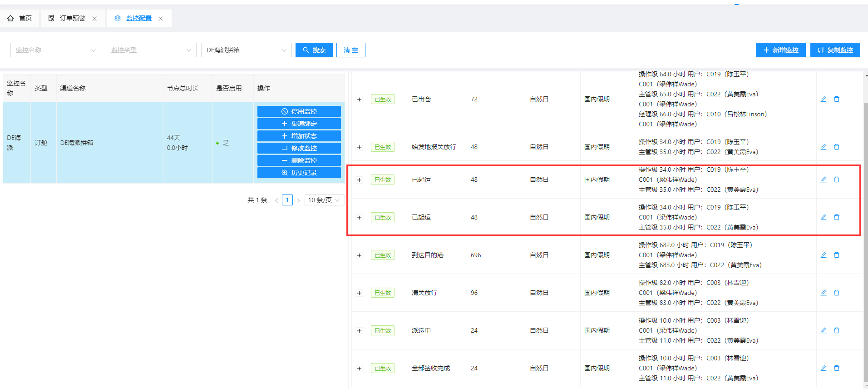This screenshot has width=868, height=389.
Task: Expand the 派送中 row with plus
Action: [x=359, y=331]
